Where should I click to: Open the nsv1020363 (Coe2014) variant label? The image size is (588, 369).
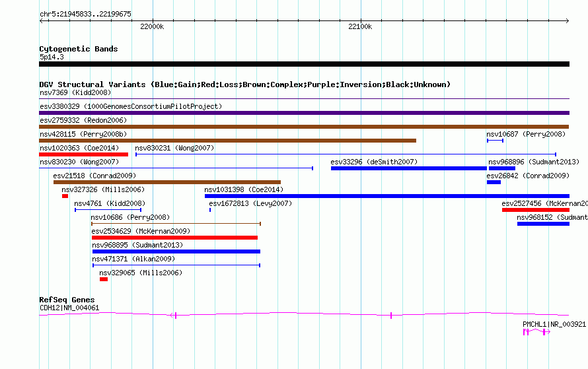tap(79, 148)
